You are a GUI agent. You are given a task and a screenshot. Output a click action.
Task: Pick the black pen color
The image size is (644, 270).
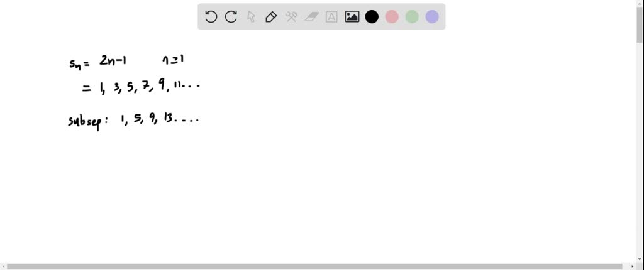tap(372, 17)
